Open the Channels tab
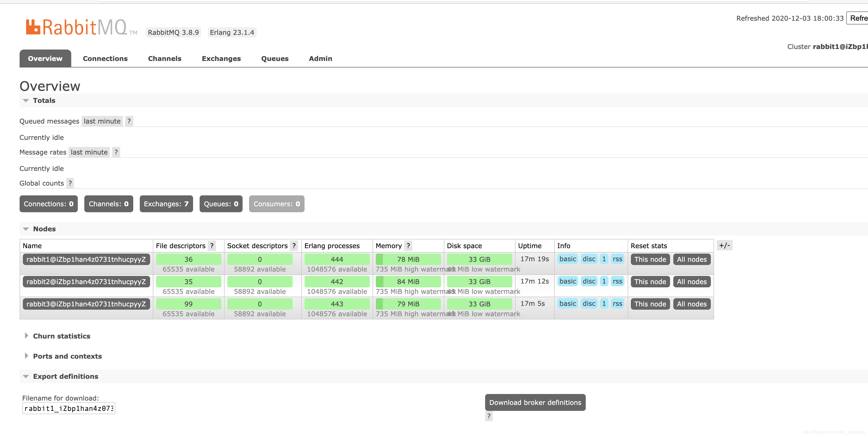 [165, 58]
